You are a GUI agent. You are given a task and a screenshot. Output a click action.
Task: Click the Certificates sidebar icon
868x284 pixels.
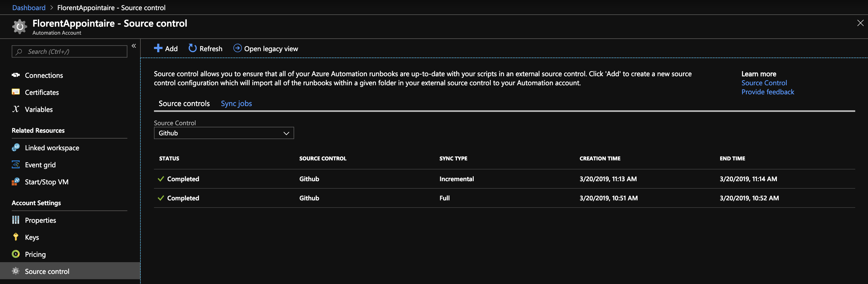15,92
